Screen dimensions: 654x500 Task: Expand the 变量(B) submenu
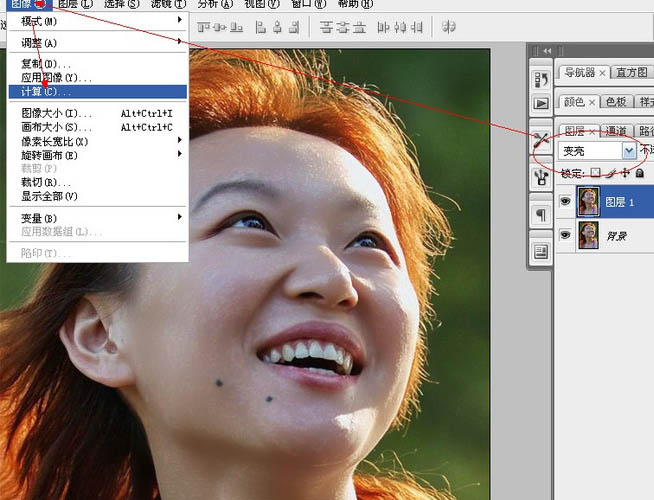(x=98, y=218)
